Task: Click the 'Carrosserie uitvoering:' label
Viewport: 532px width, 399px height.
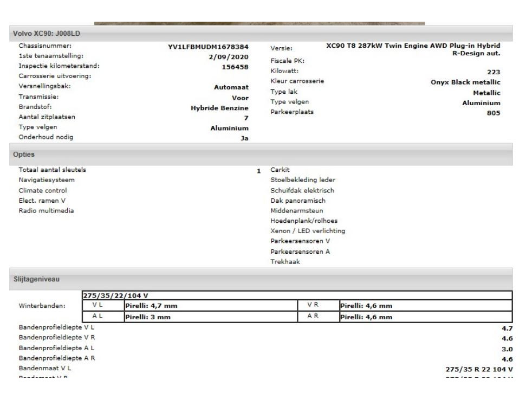Action: tap(55, 76)
